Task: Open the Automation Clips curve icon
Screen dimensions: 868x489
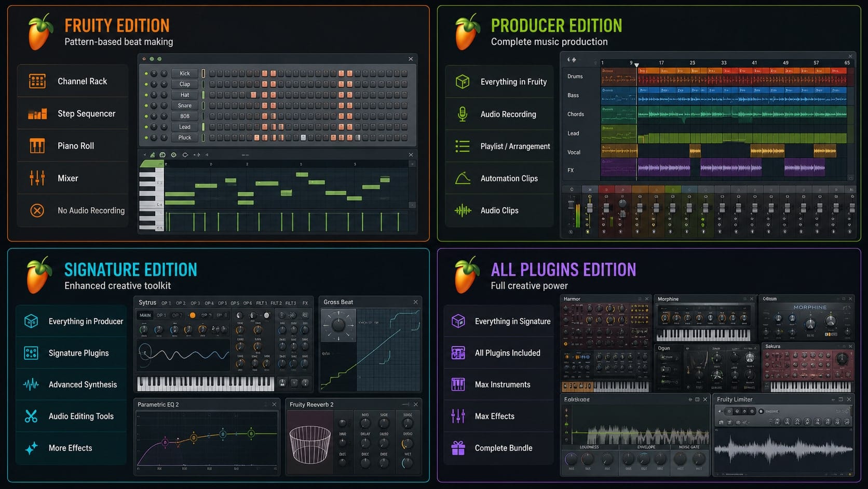Action: 463,178
